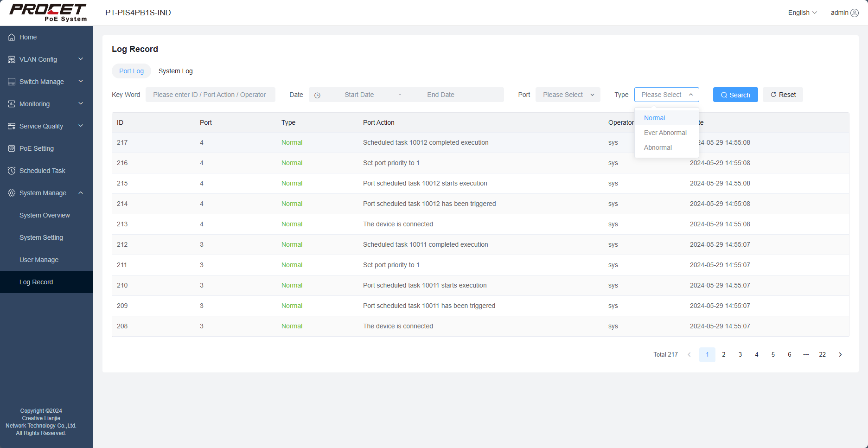Viewport: 868px width, 448px height.
Task: Switch to the System Log tab
Action: coord(175,71)
